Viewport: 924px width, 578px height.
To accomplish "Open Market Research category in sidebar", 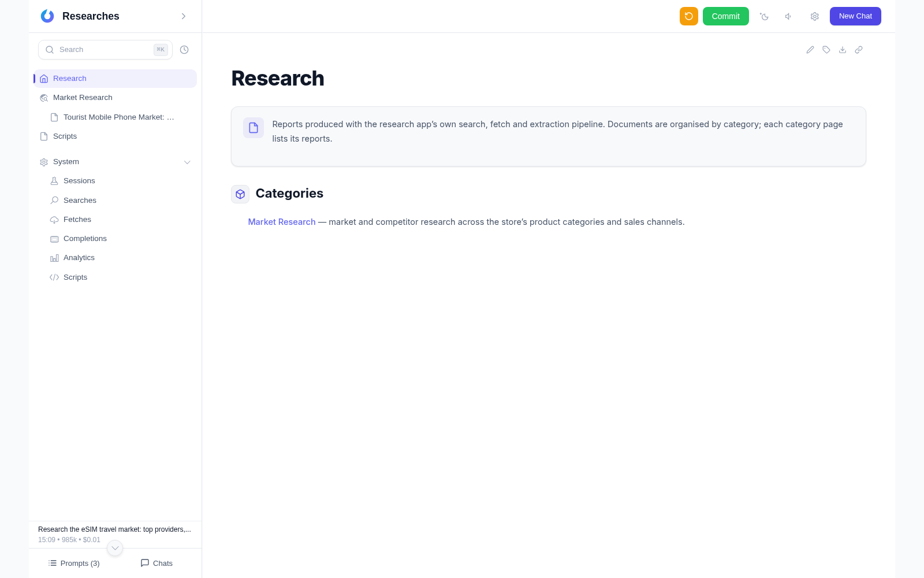I will click(115, 98).
